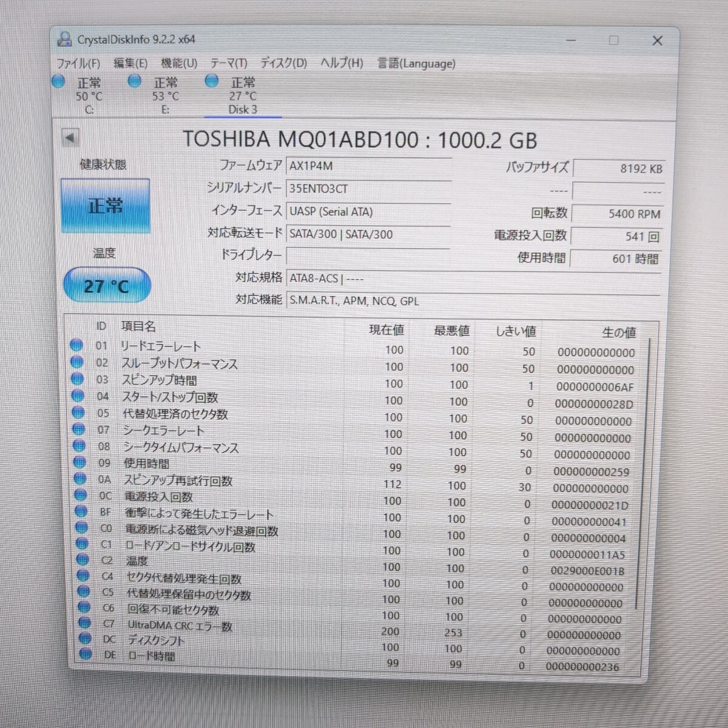The width and height of the screenshot is (728, 728).
Task: Click status dot of attribute 09 使用時間
Action: click(x=80, y=462)
